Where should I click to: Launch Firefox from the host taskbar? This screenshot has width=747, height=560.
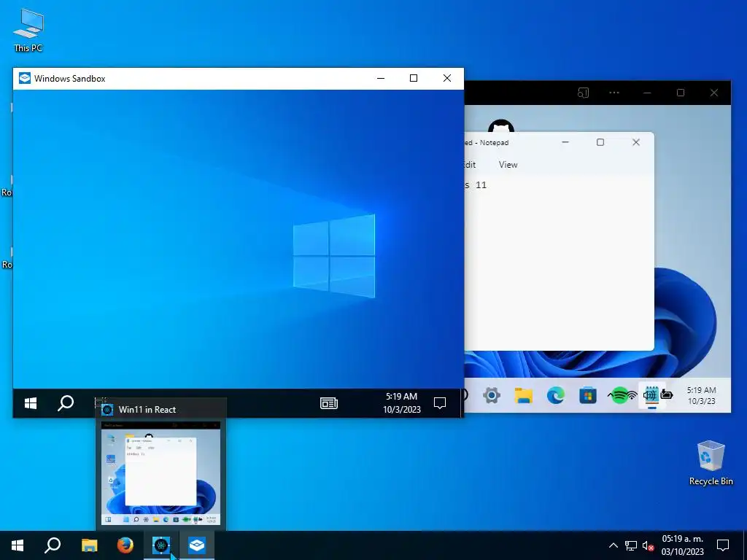(x=125, y=545)
